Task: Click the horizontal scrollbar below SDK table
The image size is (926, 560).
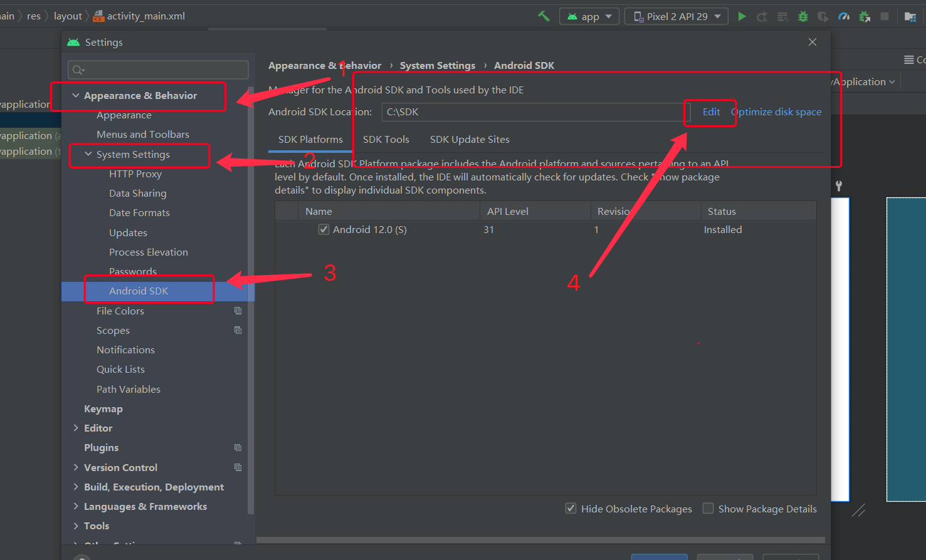Action: (x=540, y=540)
